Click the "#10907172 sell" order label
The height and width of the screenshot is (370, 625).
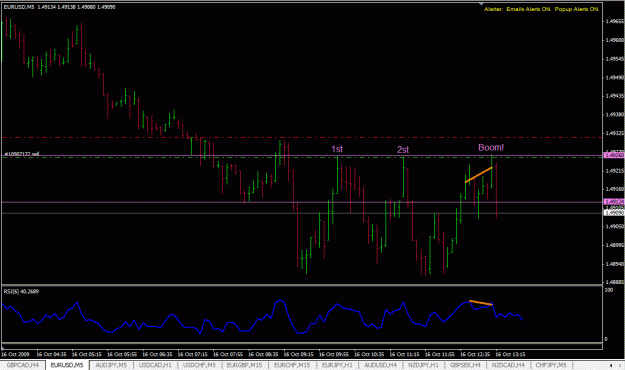[22, 154]
